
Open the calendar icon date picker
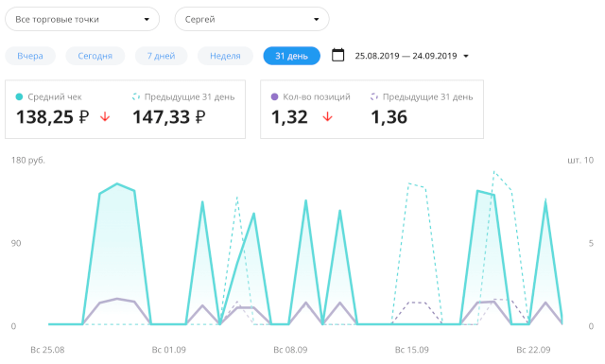[x=338, y=55]
